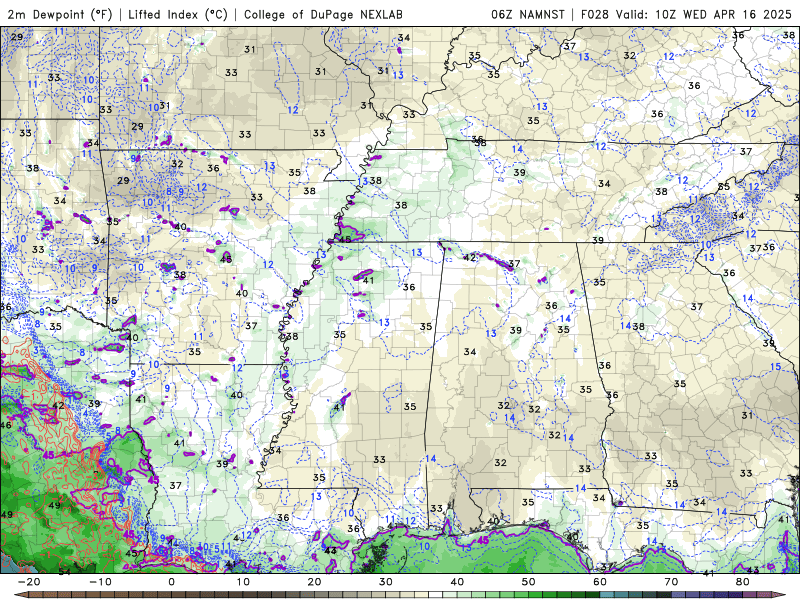The width and height of the screenshot is (800, 600).
Task: Click the 'Valid: 10Z WED APR 16 2025' text
Action: [x=704, y=14]
